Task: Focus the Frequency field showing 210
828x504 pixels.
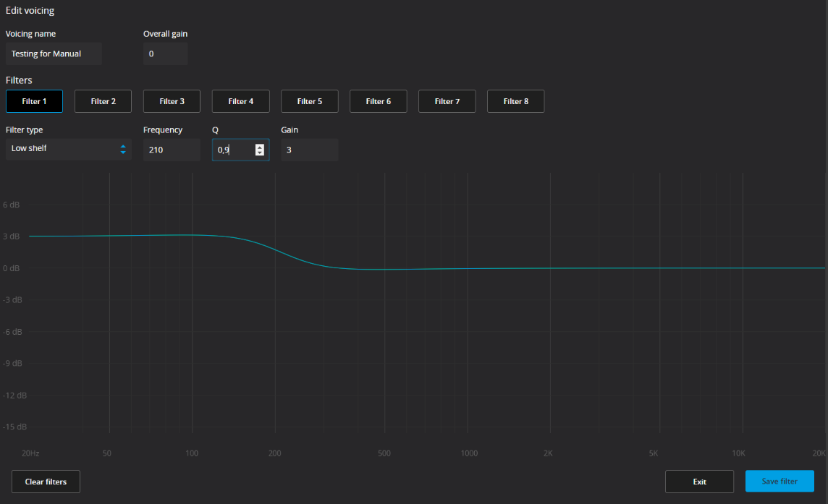Action: coord(171,150)
